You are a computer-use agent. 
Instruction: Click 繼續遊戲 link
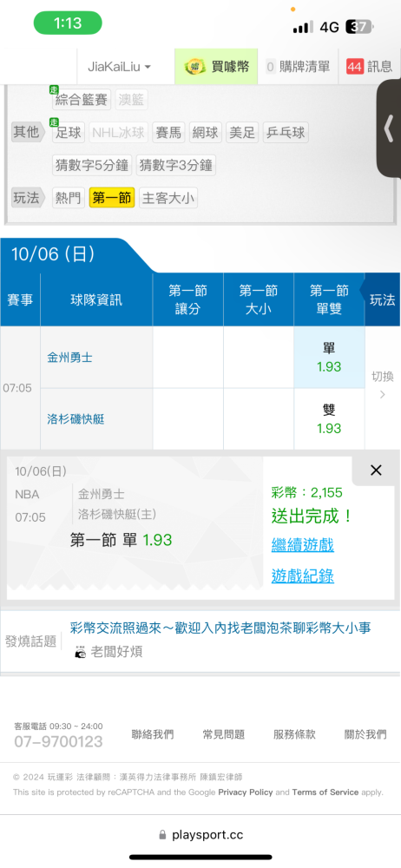coord(302,545)
